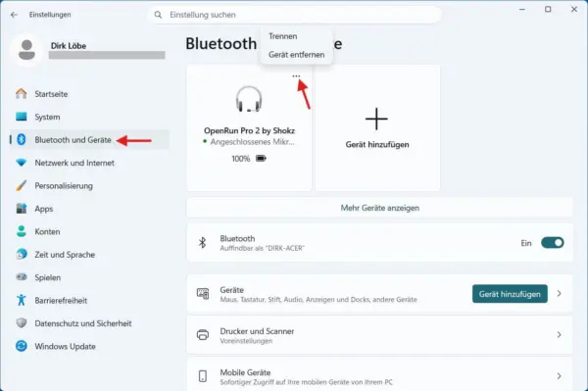Click the Personalisierung brush icon
This screenshot has height=391, width=588.
coord(22,185)
